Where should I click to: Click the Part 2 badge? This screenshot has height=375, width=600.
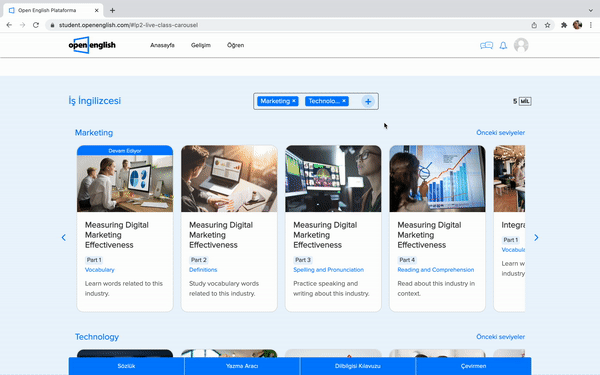click(x=199, y=260)
